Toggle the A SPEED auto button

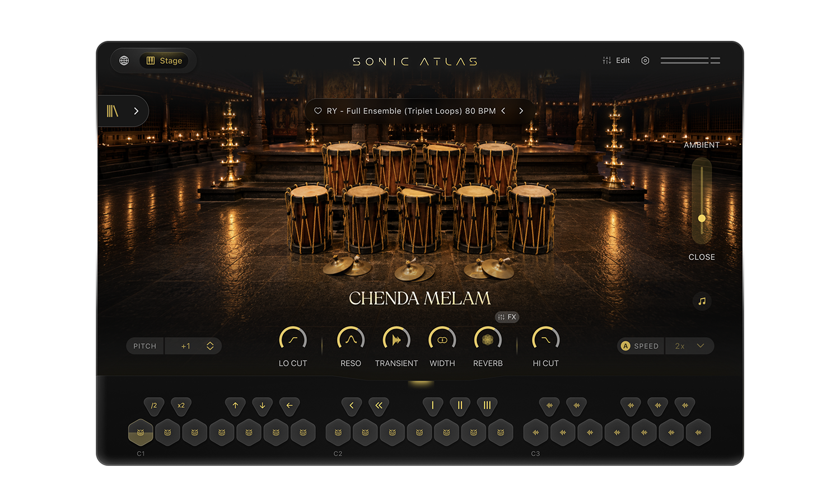tap(641, 346)
